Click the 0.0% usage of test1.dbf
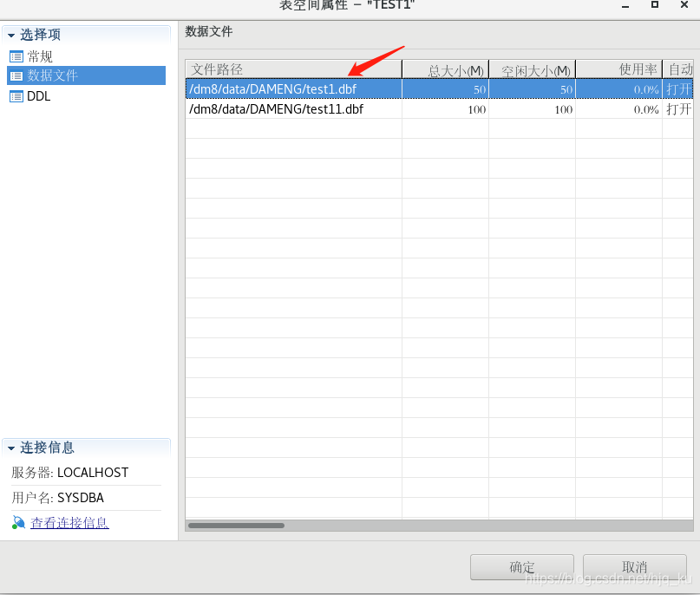 tap(646, 89)
